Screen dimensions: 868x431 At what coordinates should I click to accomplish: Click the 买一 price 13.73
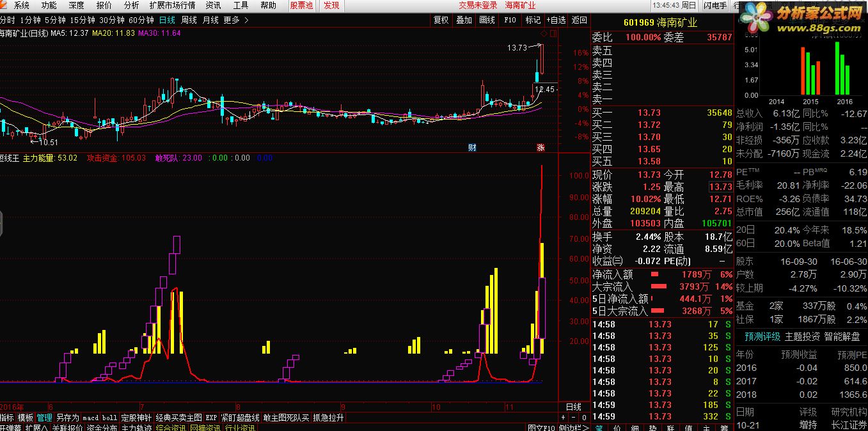click(x=649, y=113)
